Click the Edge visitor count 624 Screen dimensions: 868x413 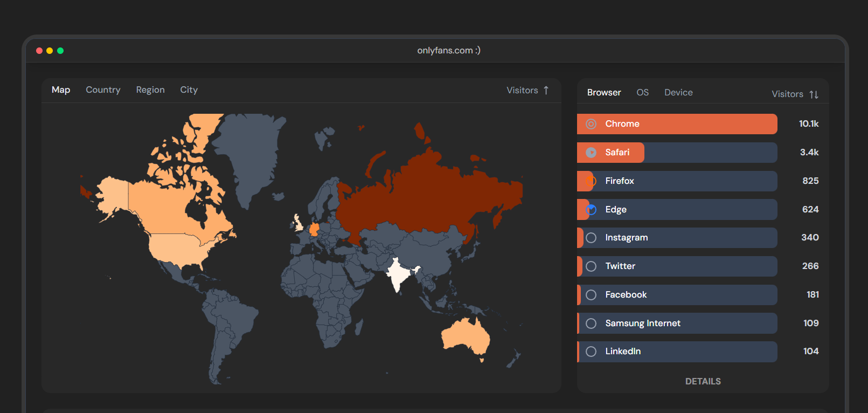pos(810,210)
